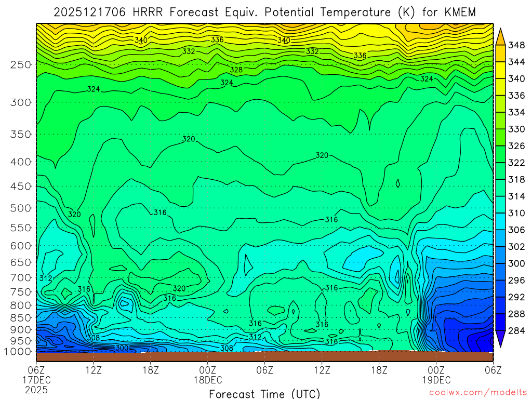Click pressure axis label 850
This screenshot has width=532, height=399.
coord(21,318)
